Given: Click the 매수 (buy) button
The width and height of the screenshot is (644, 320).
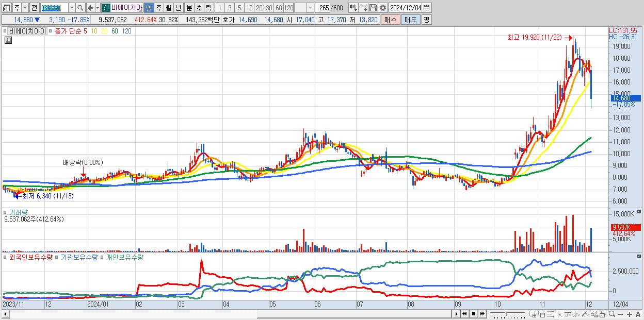Looking at the screenshot, I should click(x=391, y=20).
